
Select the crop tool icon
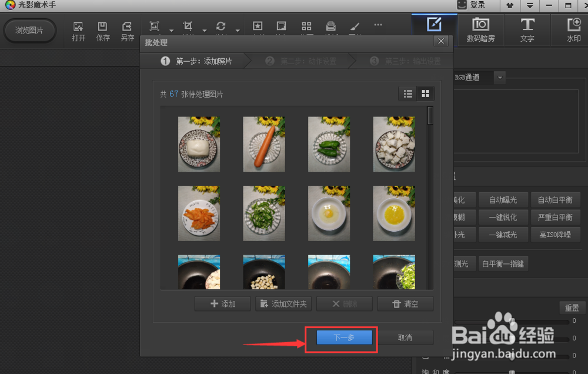click(x=188, y=26)
